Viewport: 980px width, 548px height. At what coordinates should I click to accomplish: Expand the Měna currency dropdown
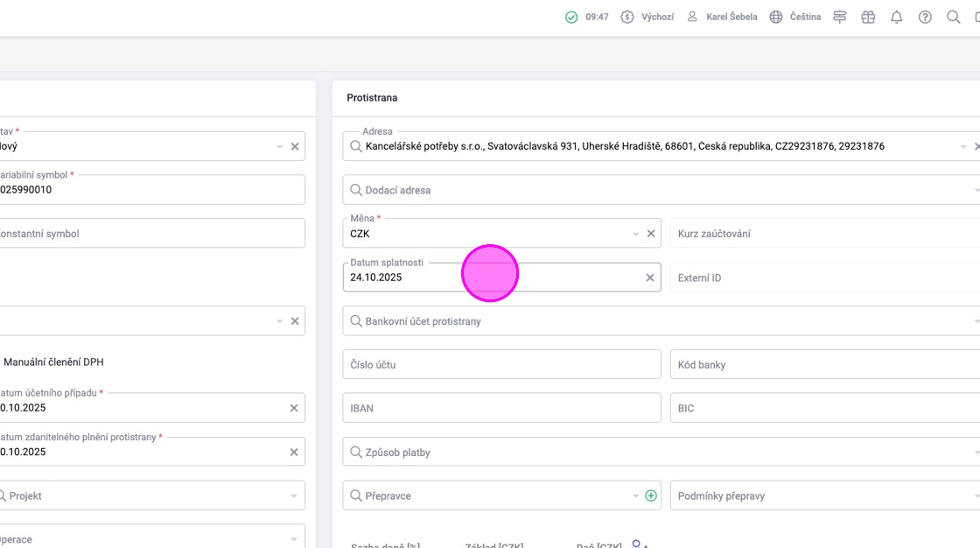[636, 234]
